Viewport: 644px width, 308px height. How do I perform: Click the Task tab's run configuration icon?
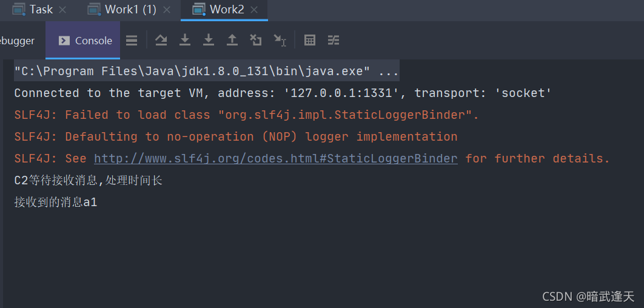point(19,10)
